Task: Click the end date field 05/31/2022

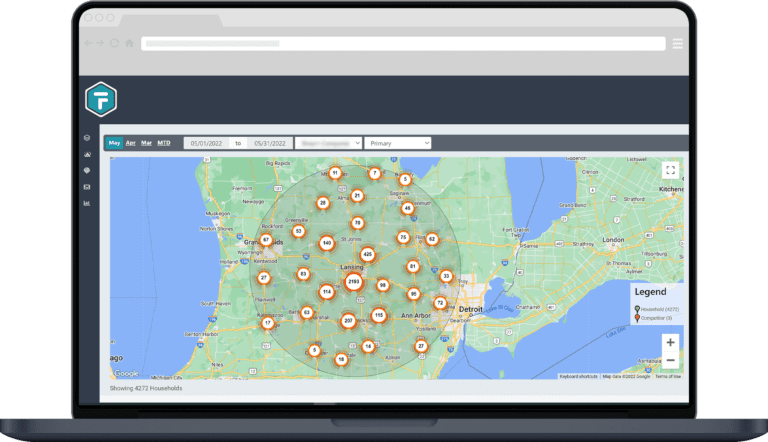Action: tap(269, 143)
